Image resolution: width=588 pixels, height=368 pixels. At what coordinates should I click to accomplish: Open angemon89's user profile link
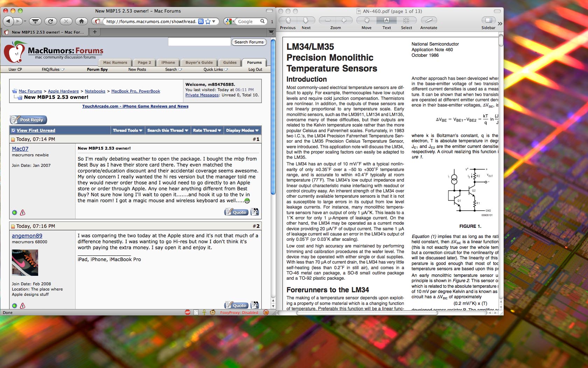tap(27, 236)
